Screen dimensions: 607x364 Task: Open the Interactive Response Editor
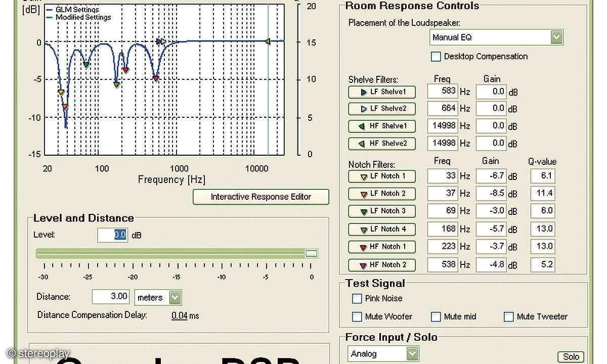[x=261, y=197]
